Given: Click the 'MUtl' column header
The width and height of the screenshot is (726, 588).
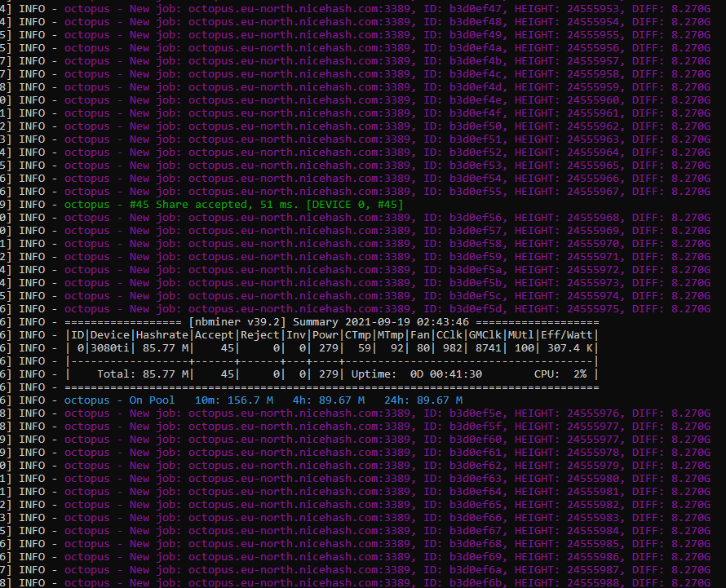Looking at the screenshot, I should 521,335.
